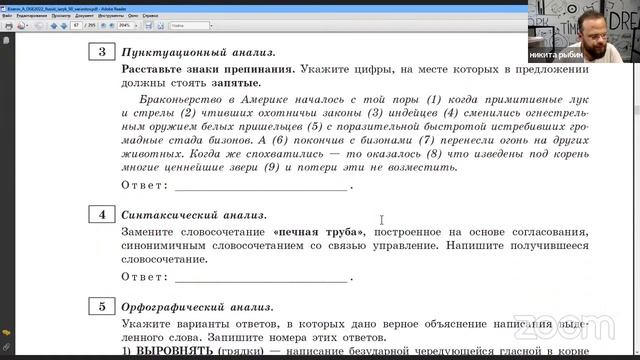Click the boxed task number 3

(x=102, y=52)
